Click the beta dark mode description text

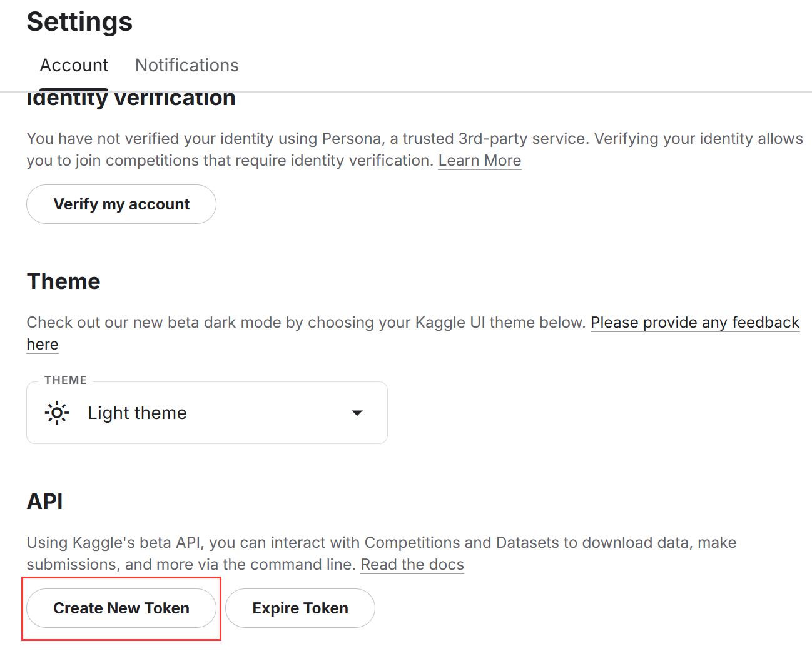300,323
